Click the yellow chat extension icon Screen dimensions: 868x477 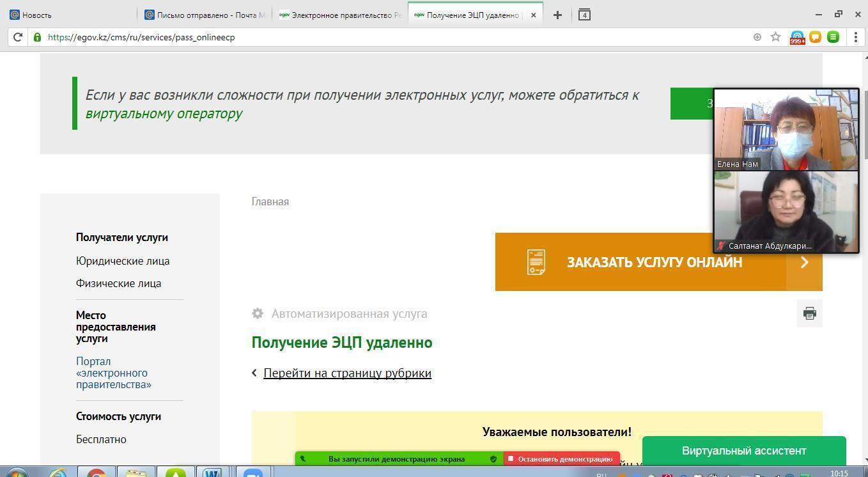[815, 37]
